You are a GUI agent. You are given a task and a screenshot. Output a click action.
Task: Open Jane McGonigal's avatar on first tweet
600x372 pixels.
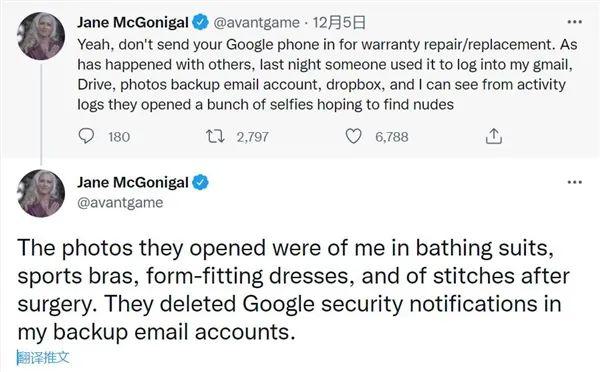coord(41,36)
